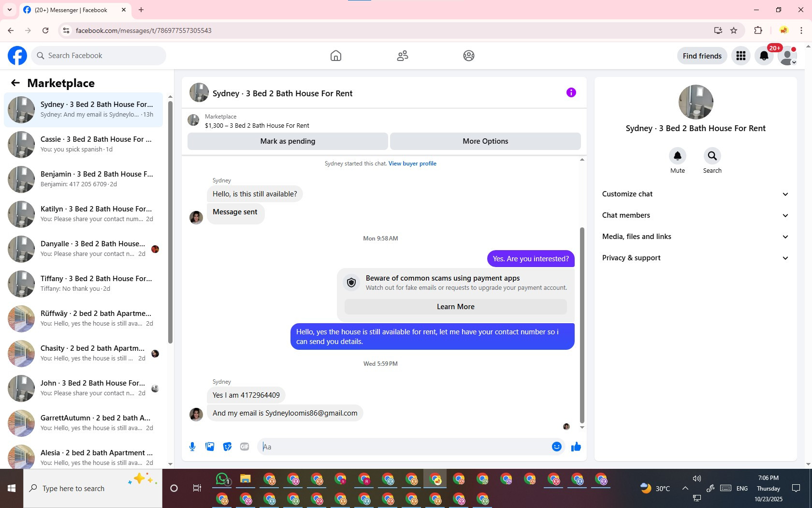Open the $1,300 listing link under Marketplace
The image size is (812, 508).
pos(257,125)
